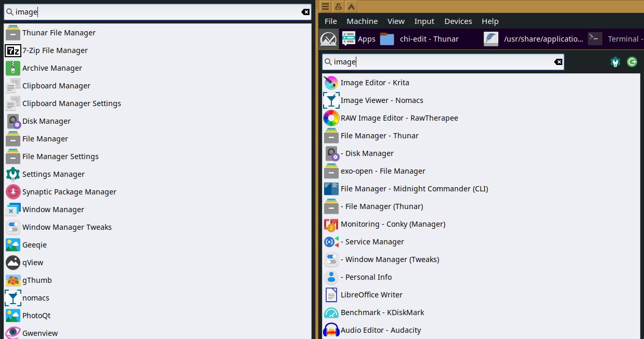The width and height of the screenshot is (644, 339).
Task: Launch Audio Editor - Audacity icon
Action: (331, 330)
